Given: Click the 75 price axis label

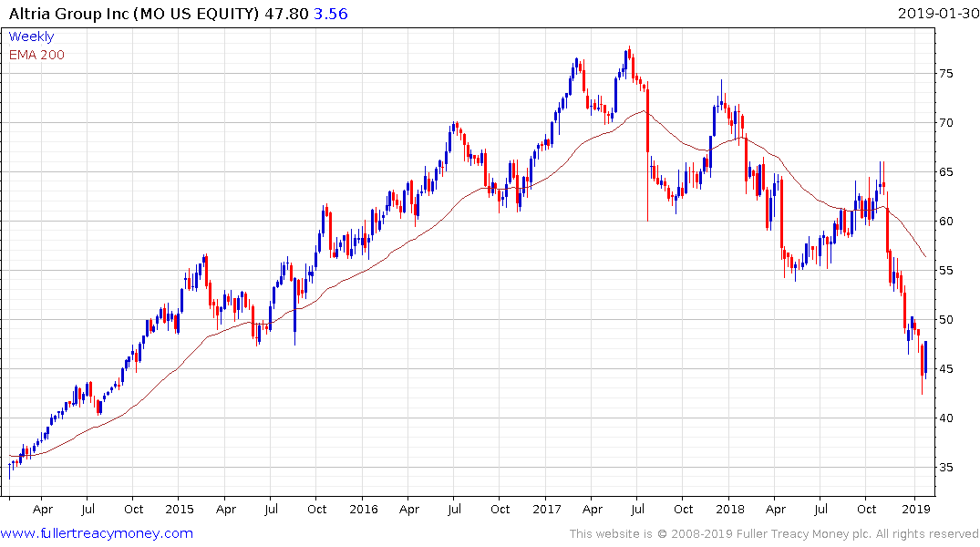Looking at the screenshot, I should click(x=945, y=74).
